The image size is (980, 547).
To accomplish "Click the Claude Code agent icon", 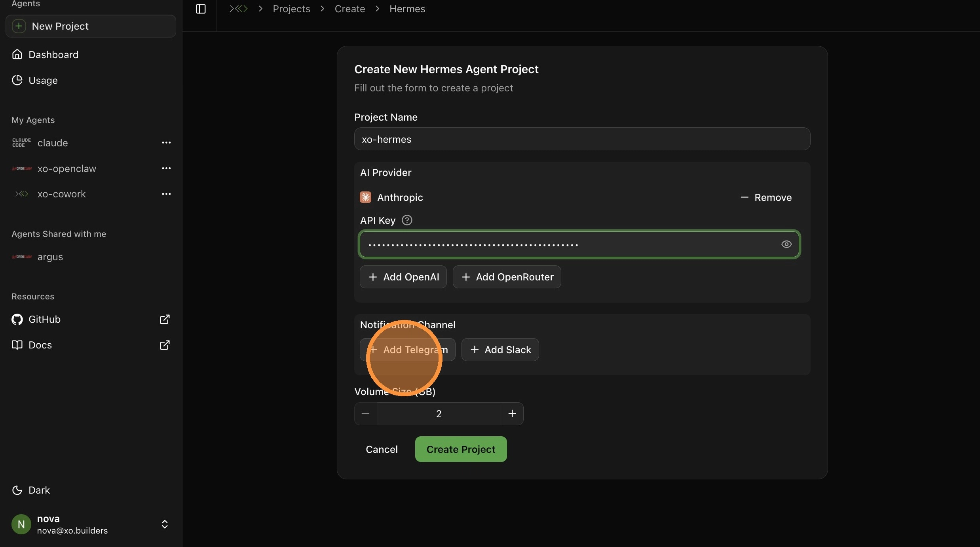I will tap(21, 143).
